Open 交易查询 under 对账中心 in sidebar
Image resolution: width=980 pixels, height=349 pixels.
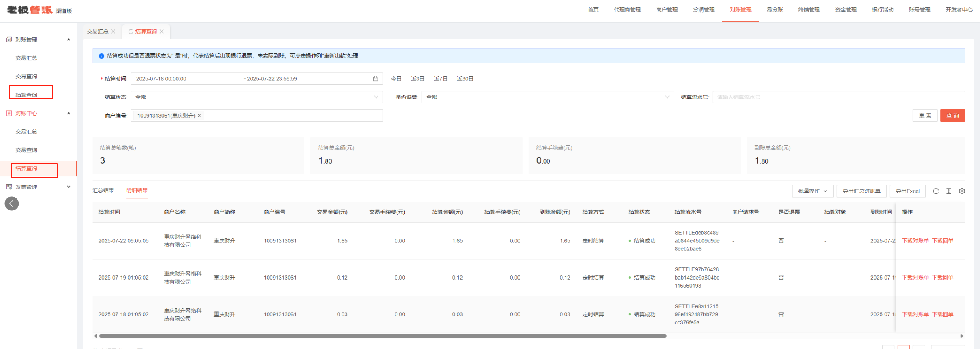pos(26,150)
